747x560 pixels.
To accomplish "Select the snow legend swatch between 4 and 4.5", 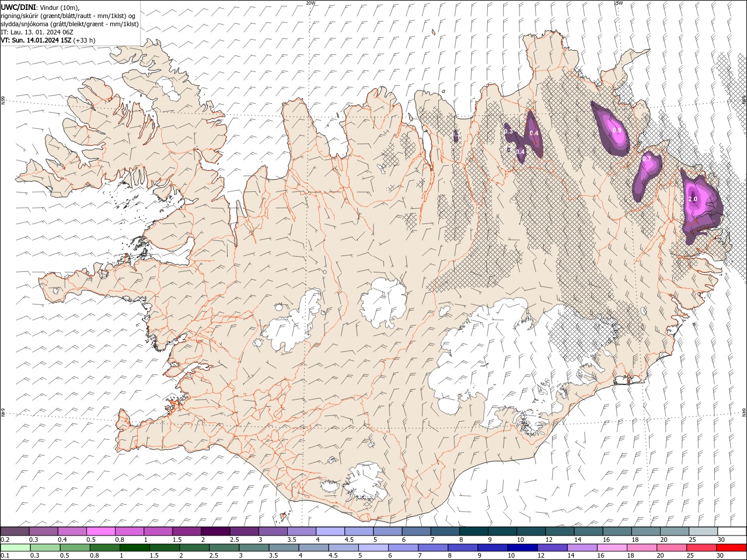I will pyautogui.click(x=330, y=531).
